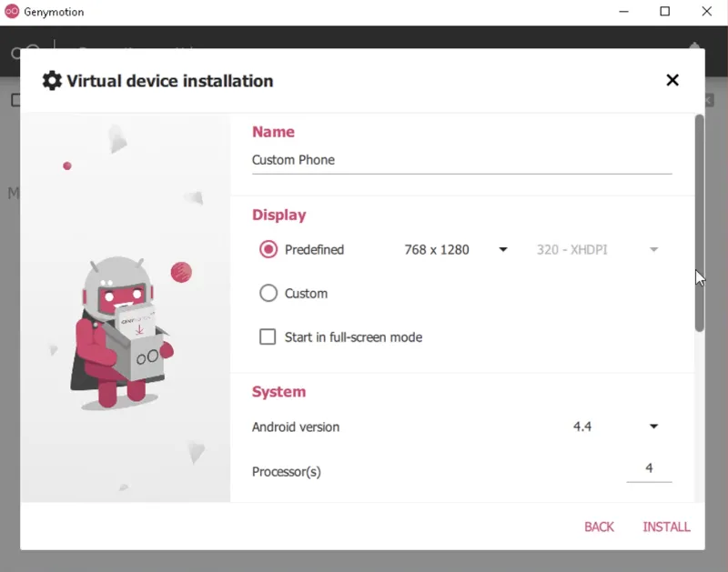Click the Name section heading
The height and width of the screenshot is (572, 728).
273,132
